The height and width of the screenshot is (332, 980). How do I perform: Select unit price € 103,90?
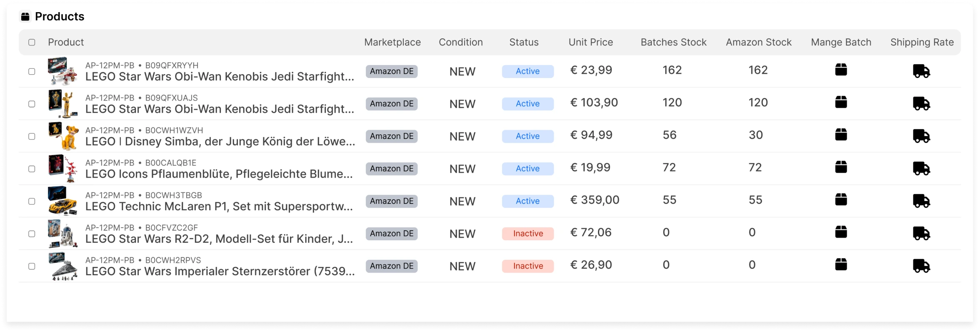click(594, 103)
